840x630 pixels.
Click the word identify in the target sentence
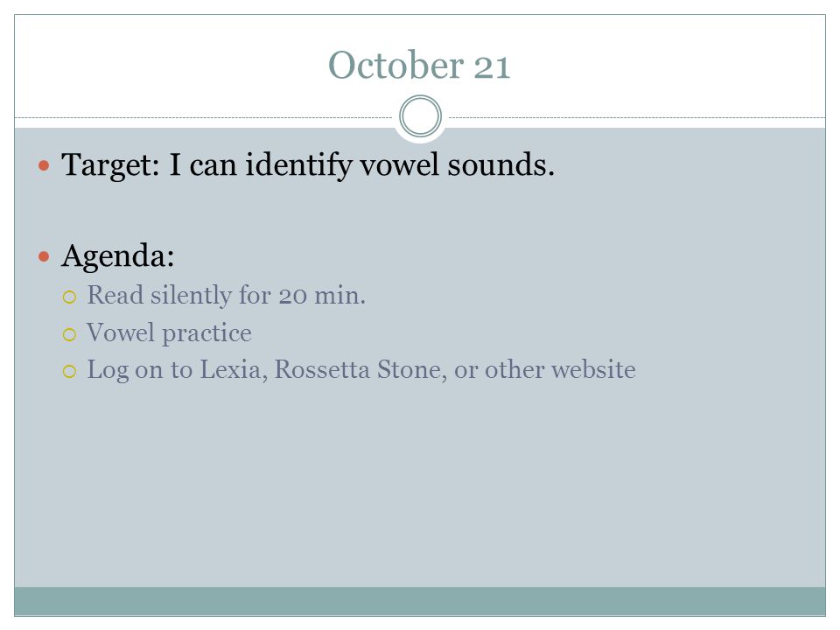pyautogui.click(x=298, y=165)
